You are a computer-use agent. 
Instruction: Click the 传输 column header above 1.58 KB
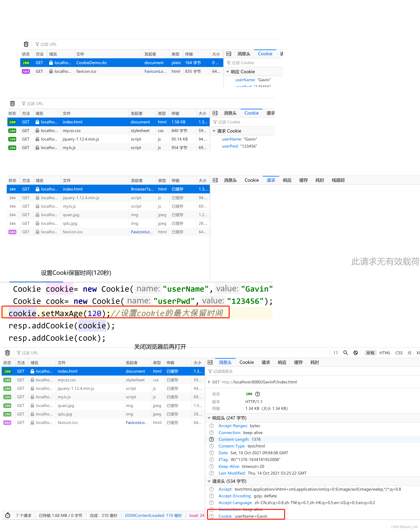183,113
